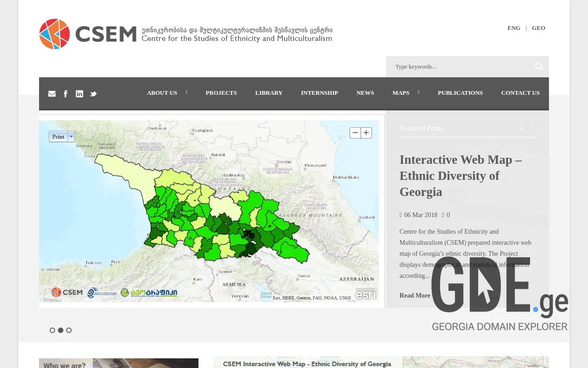Open the NEWS menu item
This screenshot has width=588, height=368.
click(x=365, y=93)
